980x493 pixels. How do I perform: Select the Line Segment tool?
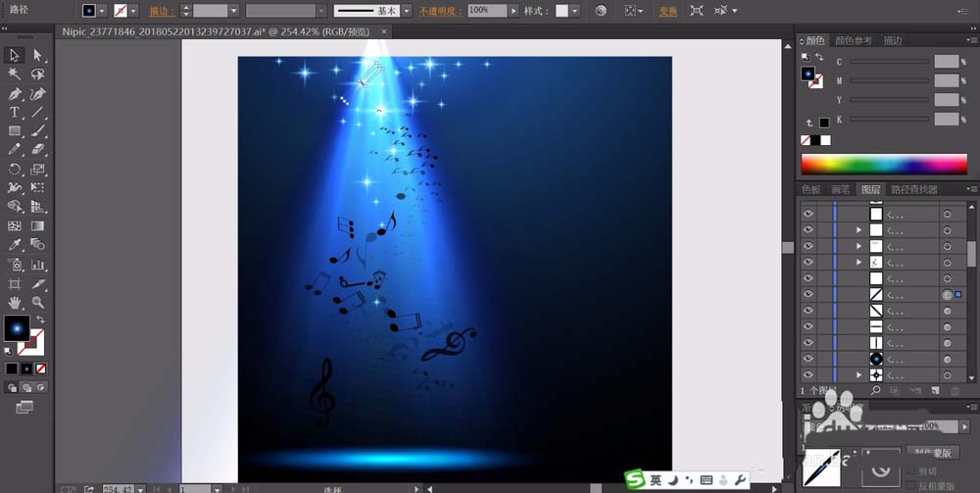pyautogui.click(x=37, y=113)
